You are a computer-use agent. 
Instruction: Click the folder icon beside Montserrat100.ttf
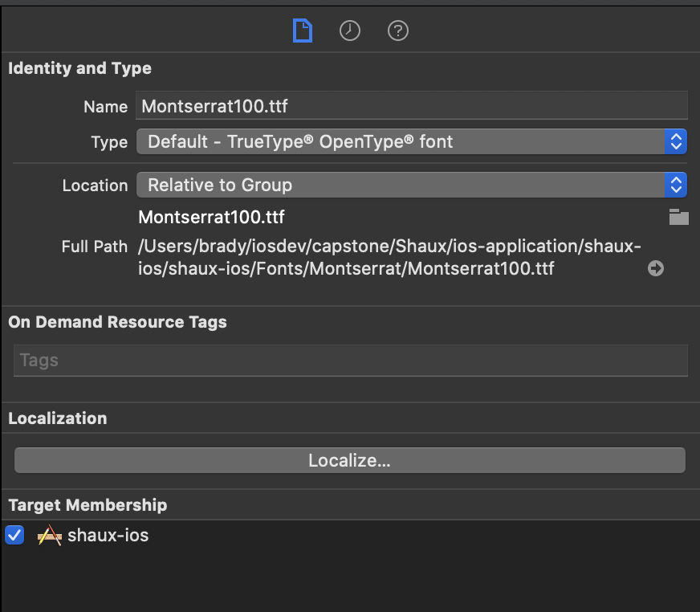[679, 217]
